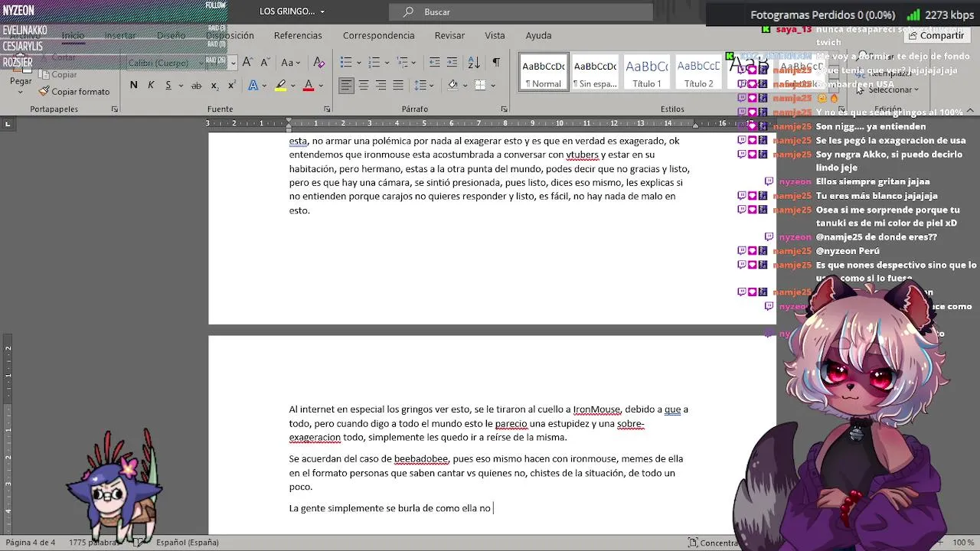Shrink font size with the smaller A icon
The height and width of the screenshot is (551, 980).
click(265, 62)
